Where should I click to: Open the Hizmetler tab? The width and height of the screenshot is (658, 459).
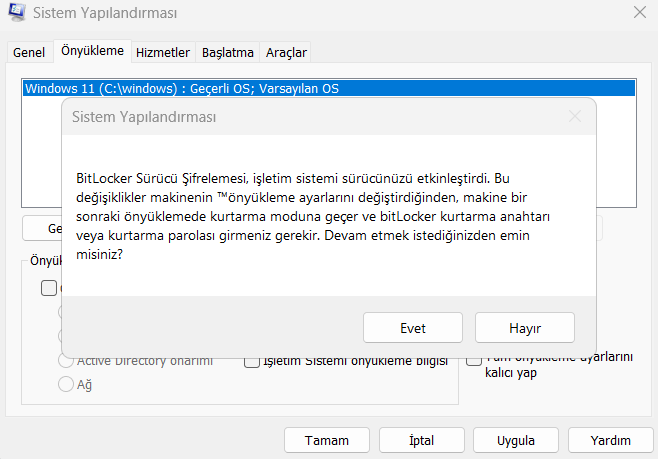pos(163,52)
